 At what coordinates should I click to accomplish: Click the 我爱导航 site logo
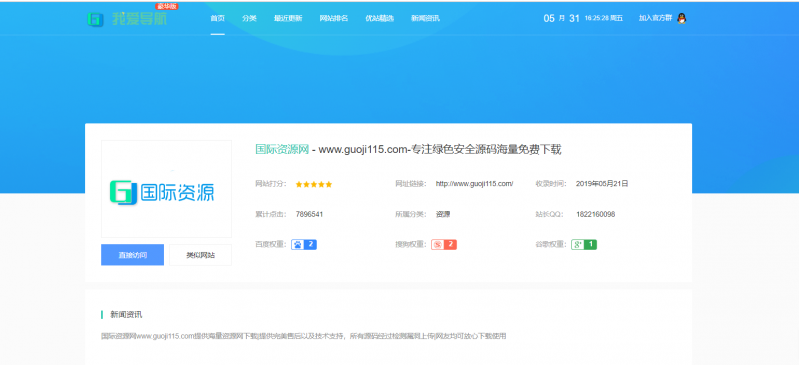click(127, 19)
